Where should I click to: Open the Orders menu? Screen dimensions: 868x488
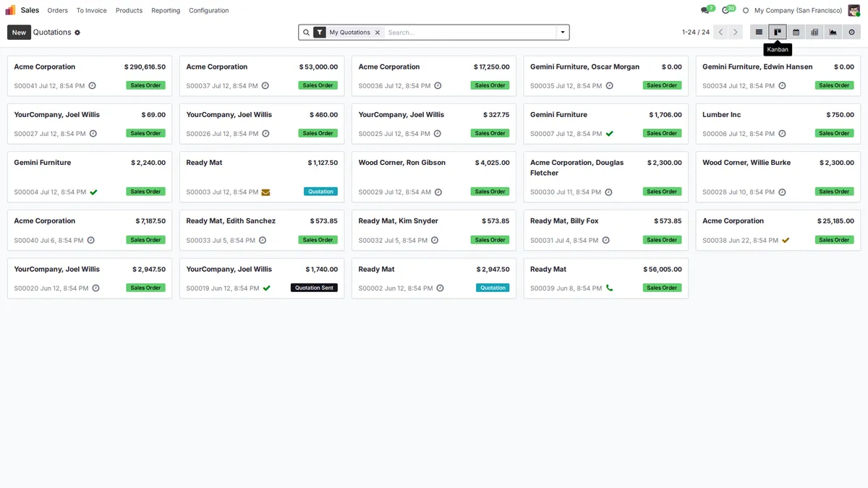[x=58, y=10]
